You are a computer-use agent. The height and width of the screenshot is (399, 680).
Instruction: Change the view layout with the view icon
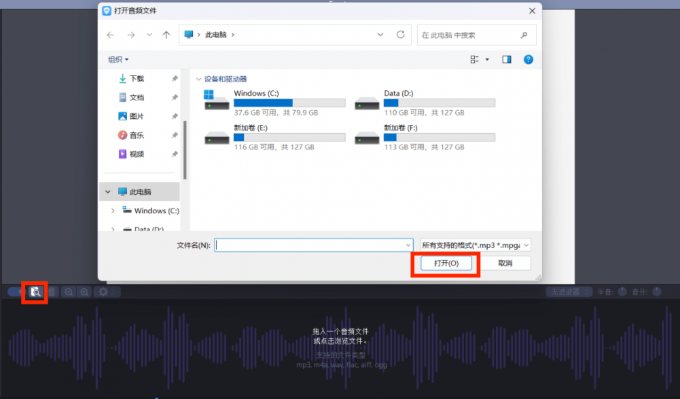pyautogui.click(x=474, y=59)
